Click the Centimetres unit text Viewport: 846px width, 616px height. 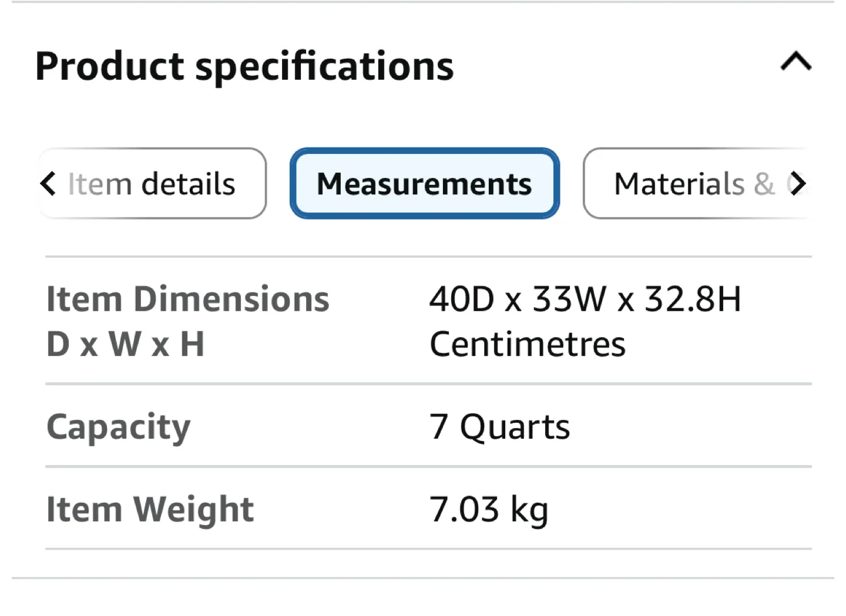coord(528,344)
